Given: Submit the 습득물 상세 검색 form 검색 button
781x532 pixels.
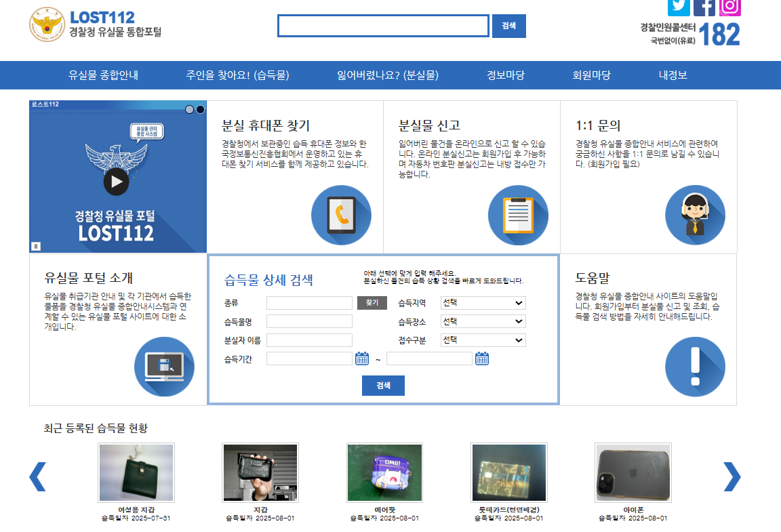Looking at the screenshot, I should (383, 386).
